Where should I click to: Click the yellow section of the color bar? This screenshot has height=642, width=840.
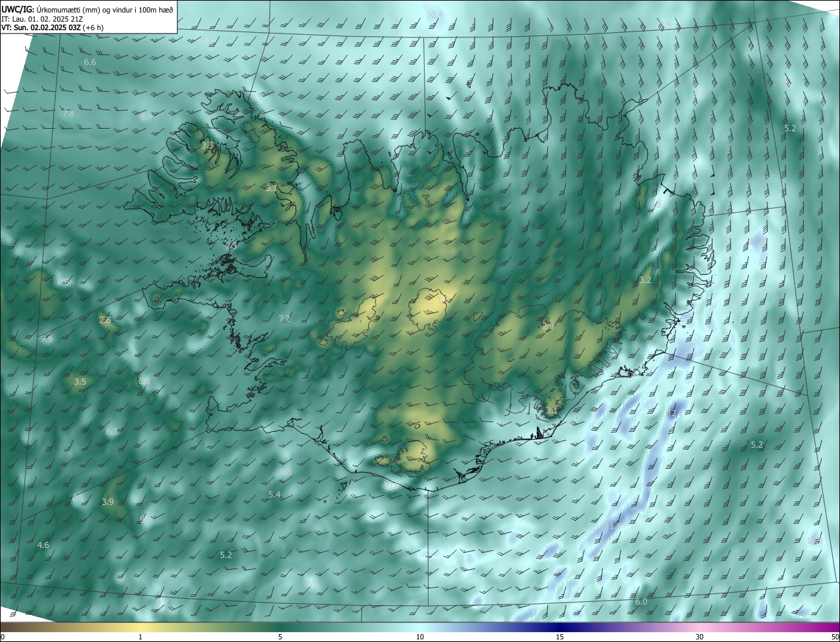point(141,627)
